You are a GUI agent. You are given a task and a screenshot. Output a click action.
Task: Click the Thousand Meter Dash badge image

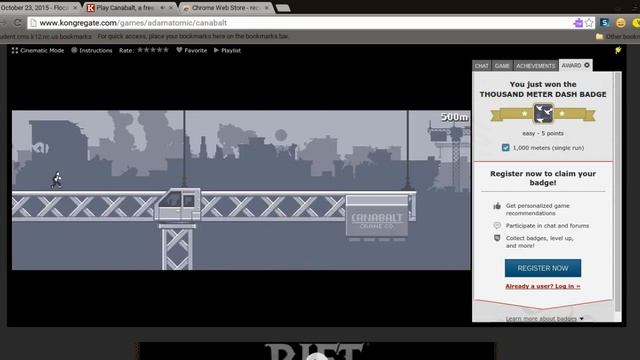pos(543,113)
